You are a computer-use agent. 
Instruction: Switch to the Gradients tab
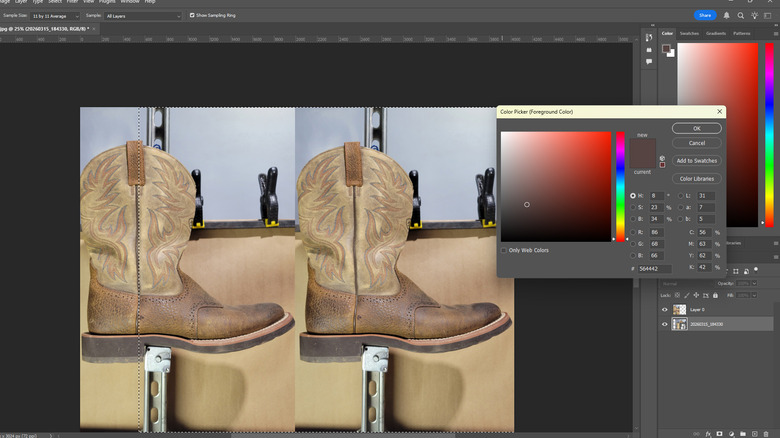[715, 33]
